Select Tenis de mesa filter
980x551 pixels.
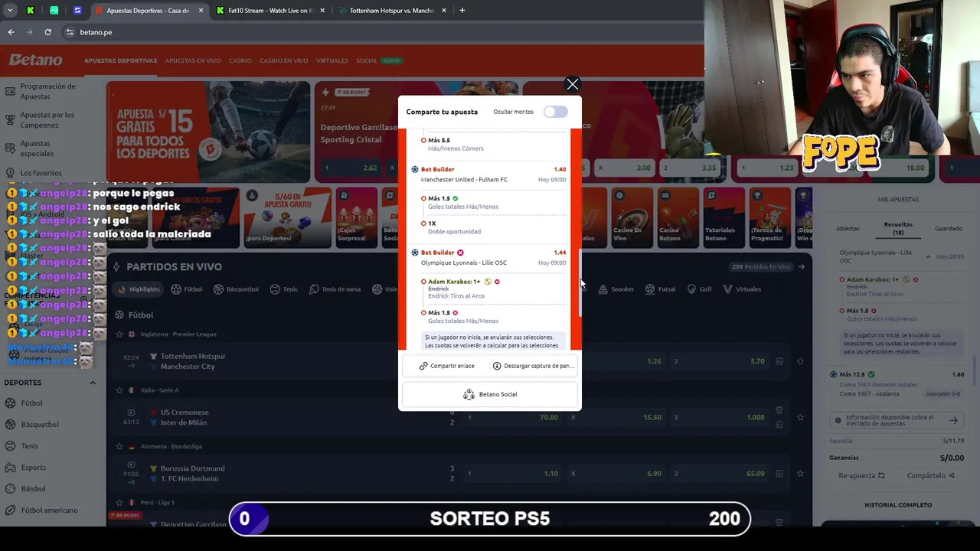(335, 289)
